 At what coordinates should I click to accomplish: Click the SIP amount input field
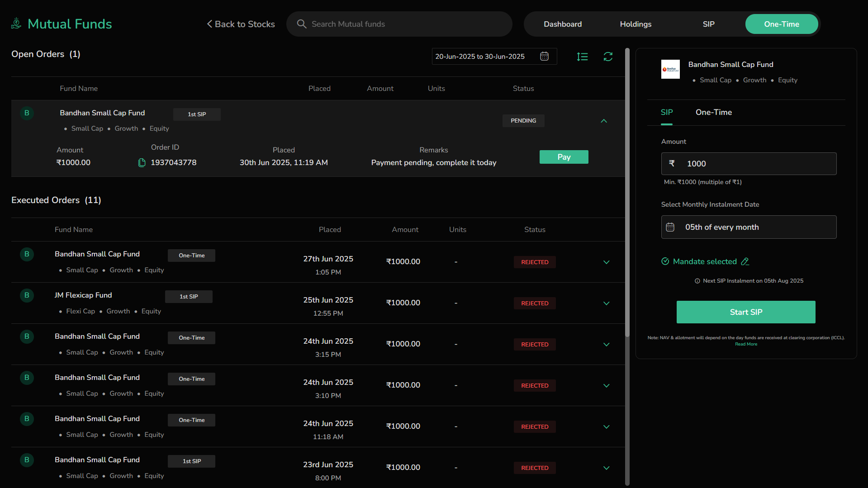pyautogui.click(x=749, y=164)
